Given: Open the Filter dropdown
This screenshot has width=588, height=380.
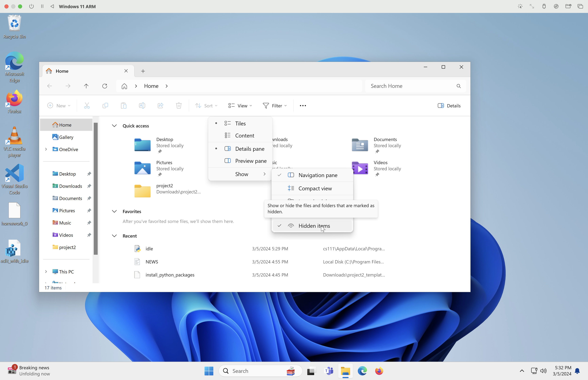Looking at the screenshot, I should coord(275,106).
